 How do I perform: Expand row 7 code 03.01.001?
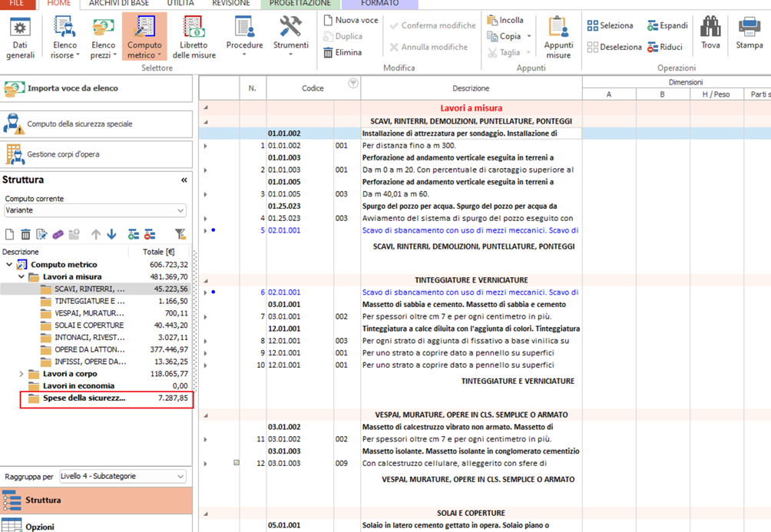point(206,317)
